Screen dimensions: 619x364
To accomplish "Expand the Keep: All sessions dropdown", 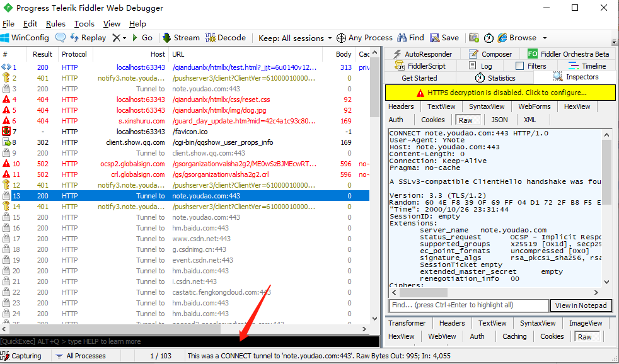I will tap(295, 38).
